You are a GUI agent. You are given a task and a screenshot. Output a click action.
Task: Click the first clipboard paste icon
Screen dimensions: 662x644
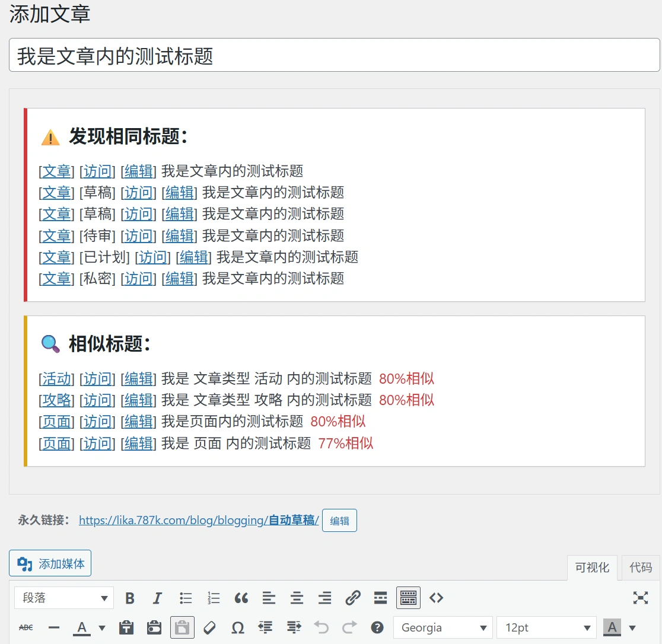tap(126, 627)
